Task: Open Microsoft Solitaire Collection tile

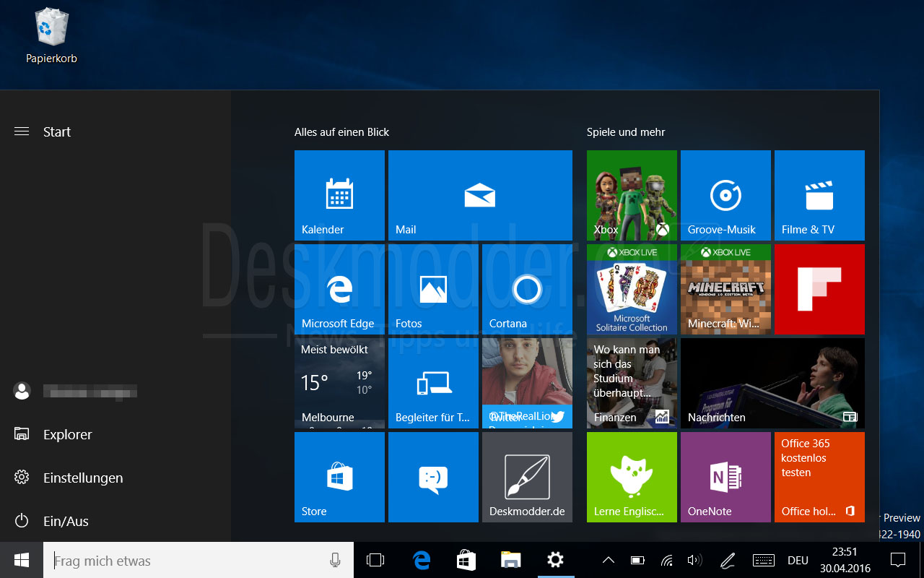Action: tap(632, 289)
